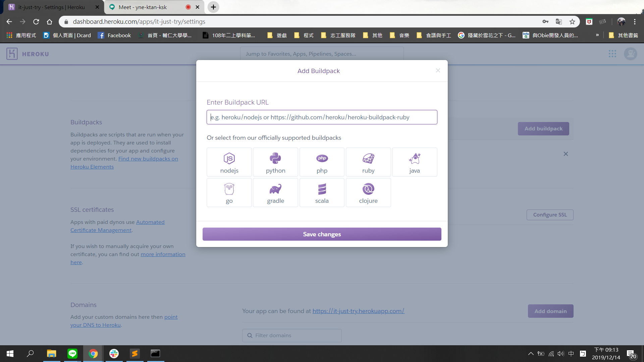Image resolution: width=644 pixels, height=362 pixels.
Task: Click Save changes button
Action: [x=322, y=234]
